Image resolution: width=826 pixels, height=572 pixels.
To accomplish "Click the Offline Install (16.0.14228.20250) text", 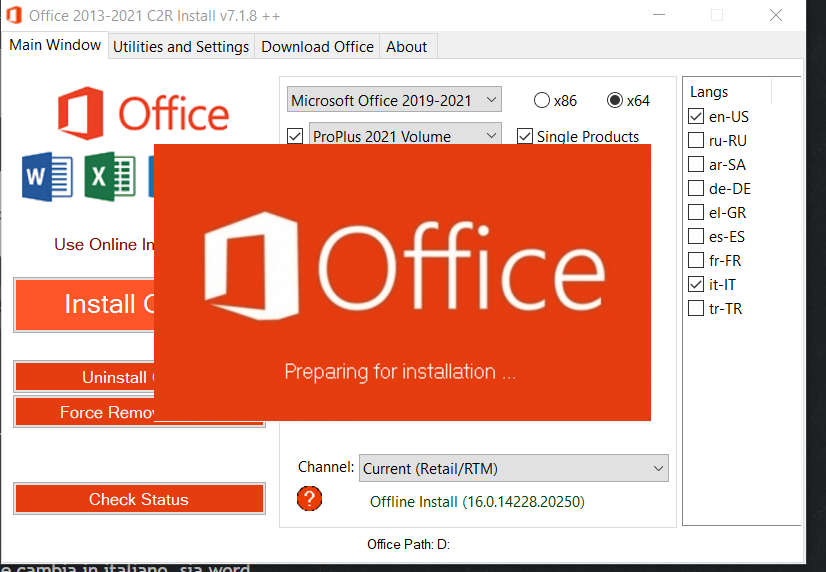I will coord(477,501).
